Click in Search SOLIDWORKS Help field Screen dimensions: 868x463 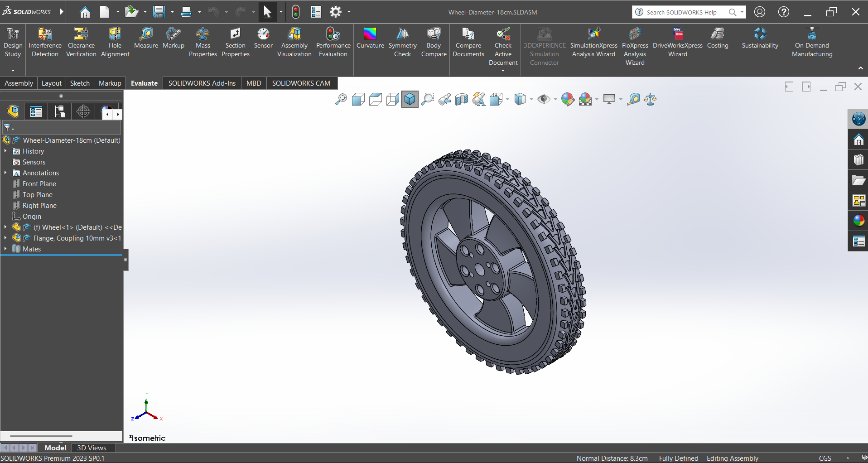(681, 12)
